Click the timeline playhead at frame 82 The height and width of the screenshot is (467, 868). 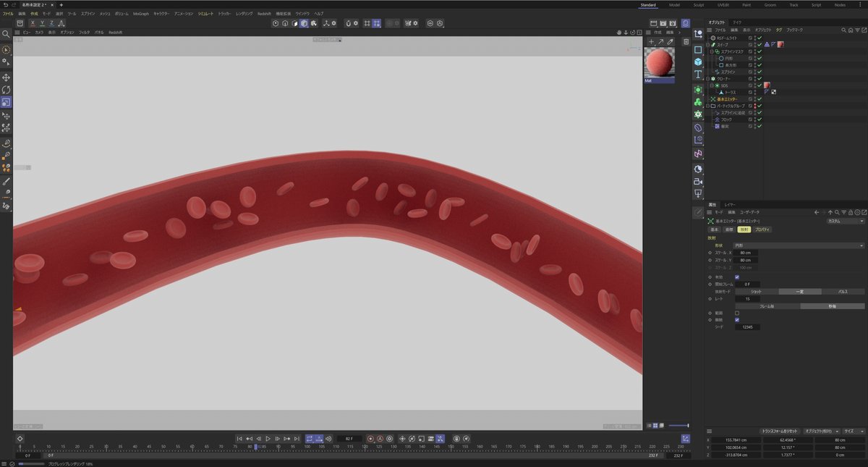(x=255, y=447)
